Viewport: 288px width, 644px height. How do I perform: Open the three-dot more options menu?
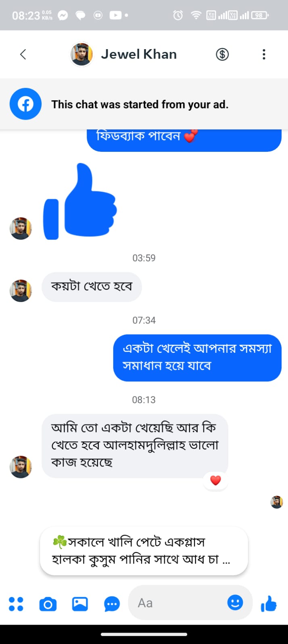(264, 54)
